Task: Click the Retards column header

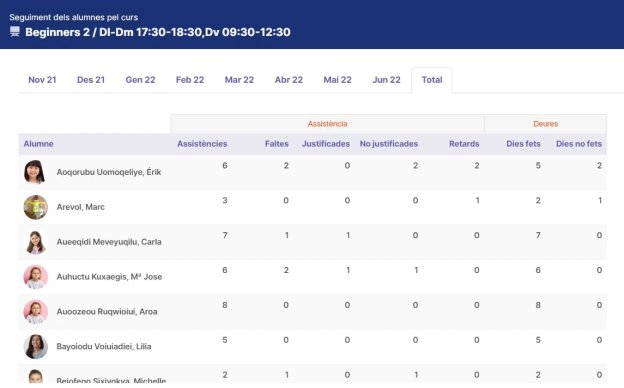Action: click(464, 144)
